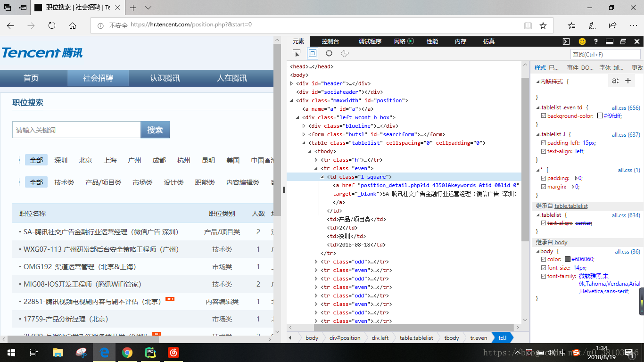Expand the form id="searchform" node

click(304, 134)
